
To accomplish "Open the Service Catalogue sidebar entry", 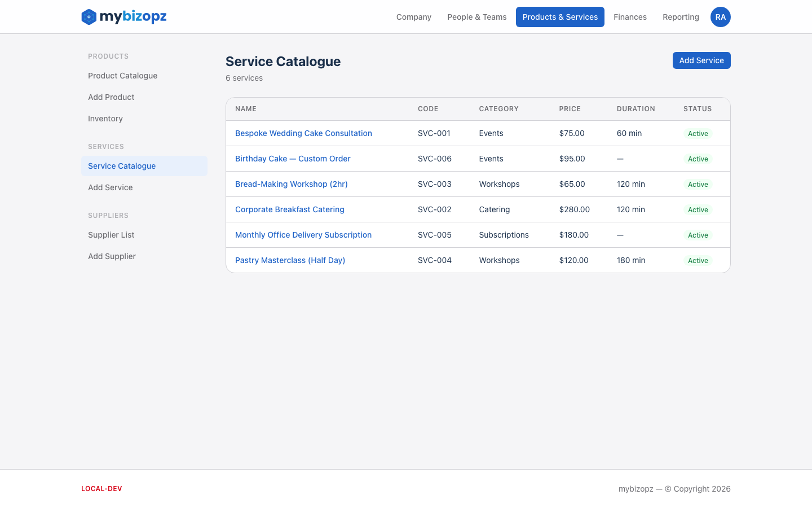I will point(122,166).
